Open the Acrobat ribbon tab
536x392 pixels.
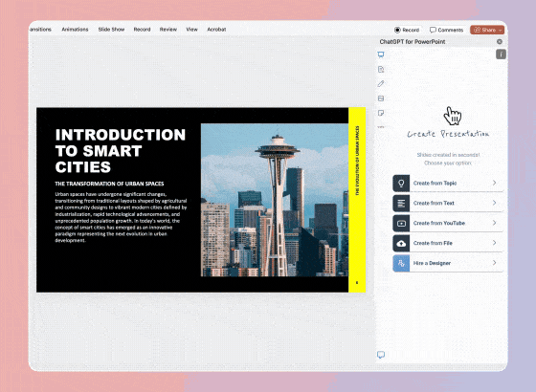[216, 30]
